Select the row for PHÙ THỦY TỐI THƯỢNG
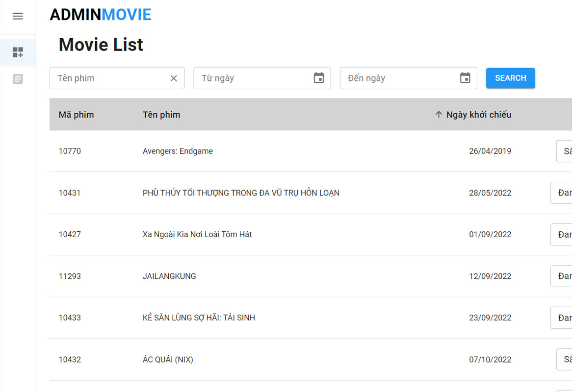 [239, 193]
